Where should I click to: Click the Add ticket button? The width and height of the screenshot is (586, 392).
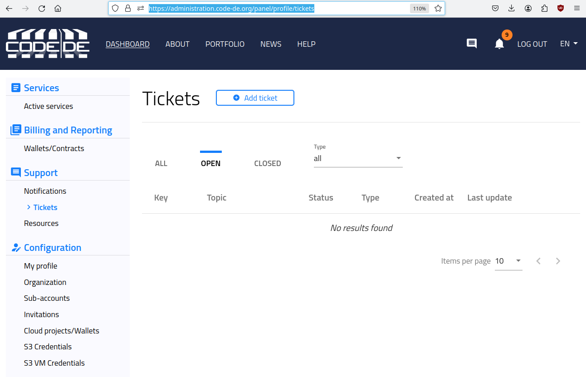[255, 98]
